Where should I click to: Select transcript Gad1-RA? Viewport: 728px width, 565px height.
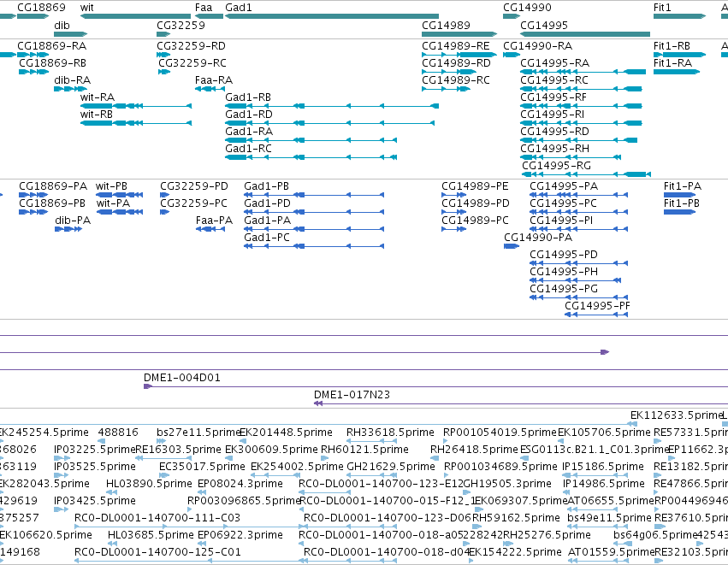point(311,140)
